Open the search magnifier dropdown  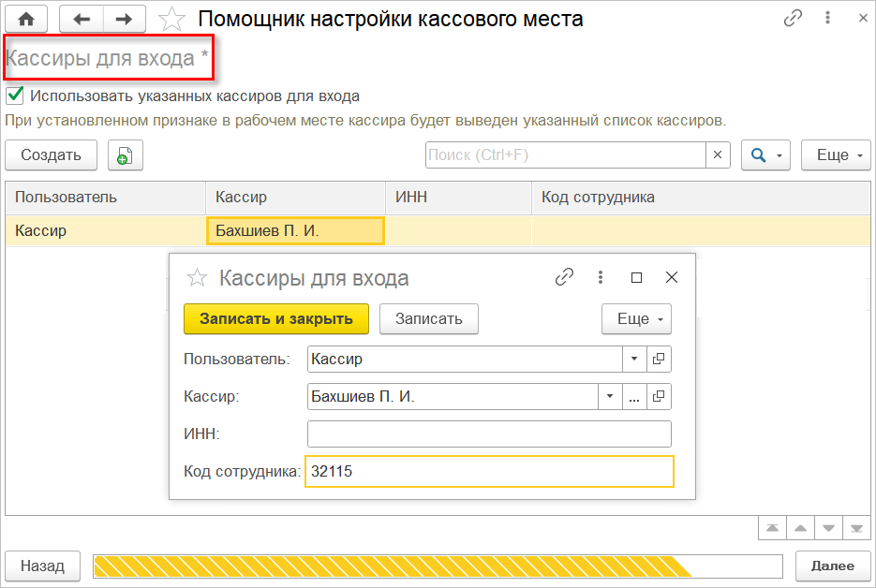(x=766, y=155)
